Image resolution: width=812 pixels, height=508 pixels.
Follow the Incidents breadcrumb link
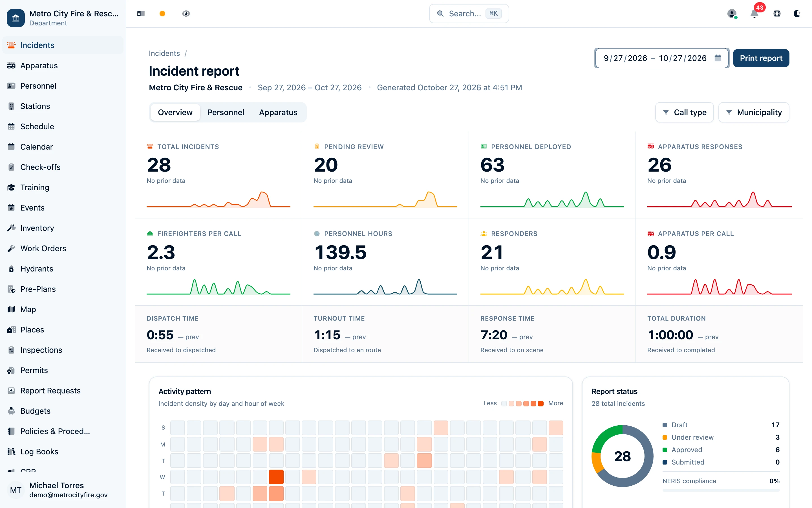(164, 53)
